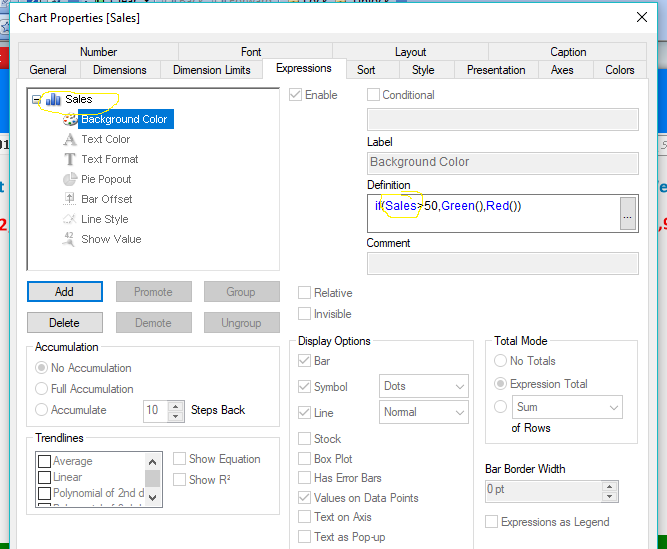Toggle the Relative checkbox
667x549 pixels.
305,294
